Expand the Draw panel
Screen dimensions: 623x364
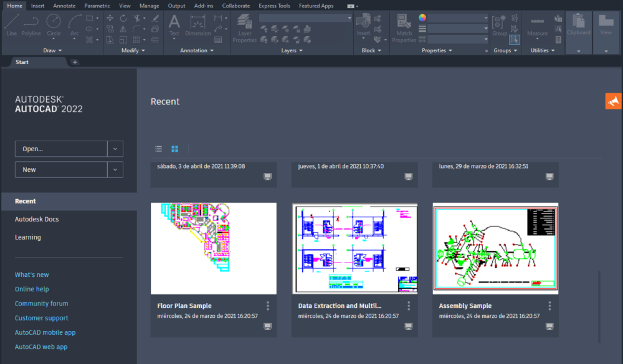[52, 50]
